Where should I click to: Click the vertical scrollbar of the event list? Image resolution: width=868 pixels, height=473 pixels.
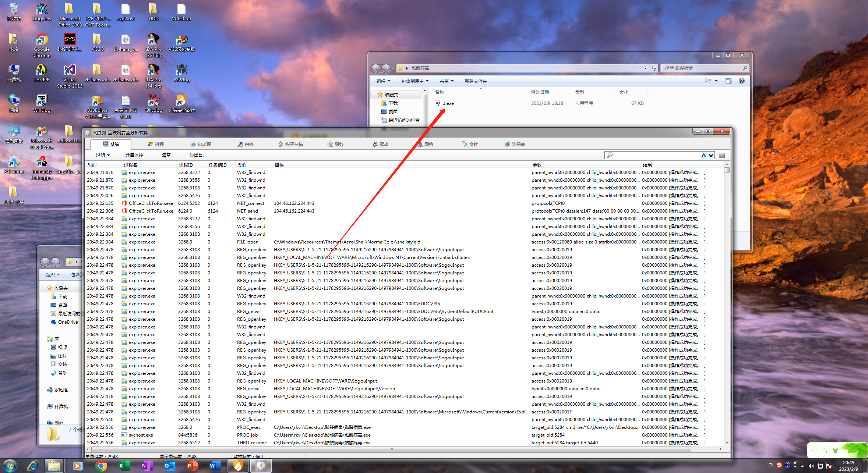[727, 303]
